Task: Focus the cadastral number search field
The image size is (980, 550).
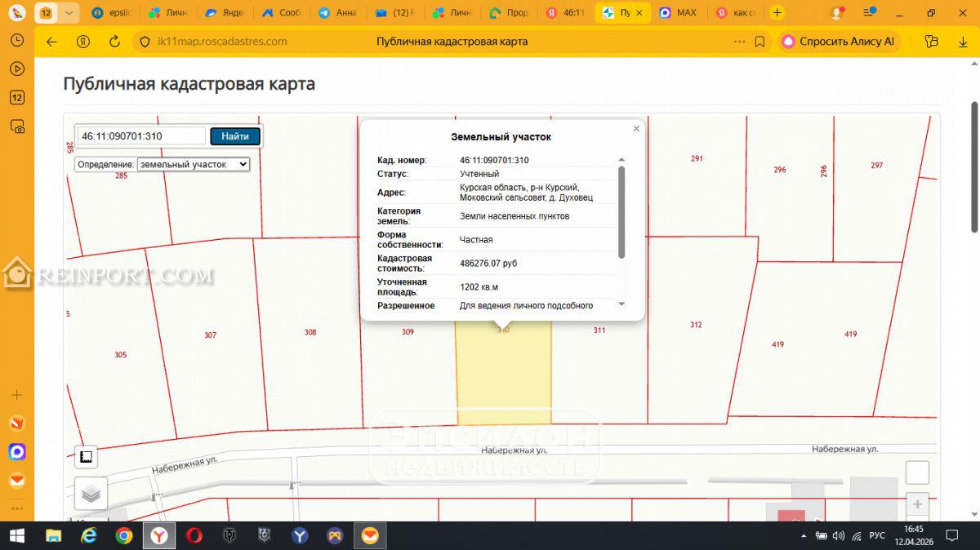Action: tap(141, 136)
